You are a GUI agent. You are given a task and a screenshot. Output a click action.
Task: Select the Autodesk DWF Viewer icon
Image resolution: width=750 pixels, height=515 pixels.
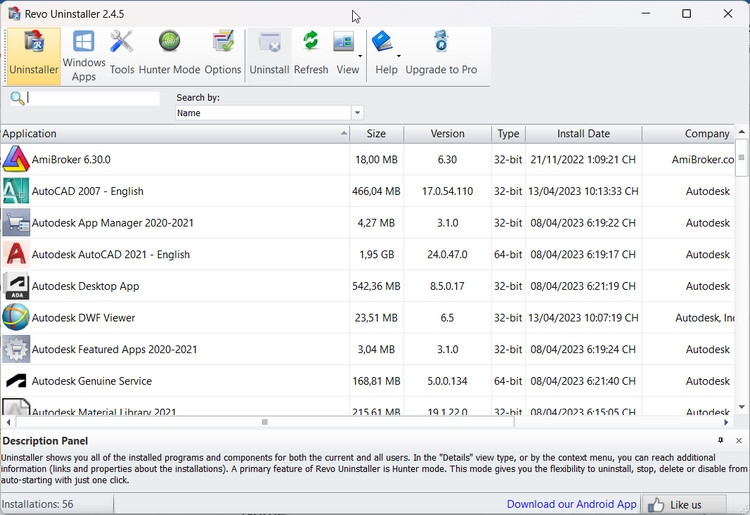[16, 318]
